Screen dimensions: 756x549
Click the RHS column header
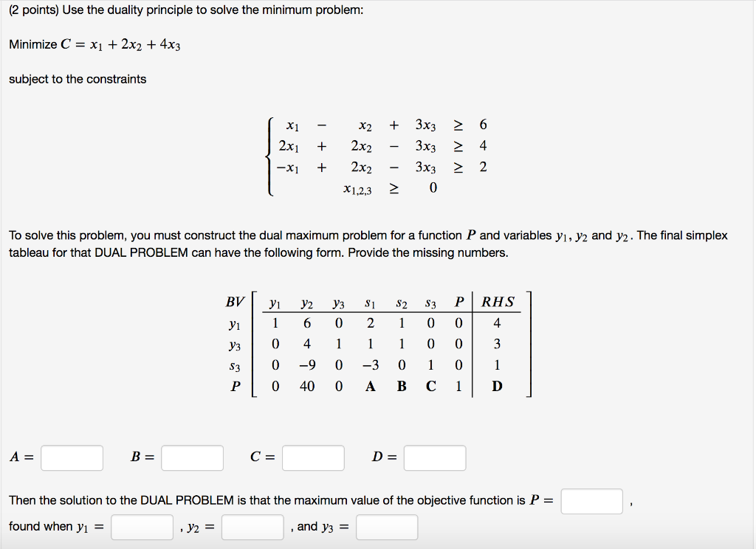[497, 300]
